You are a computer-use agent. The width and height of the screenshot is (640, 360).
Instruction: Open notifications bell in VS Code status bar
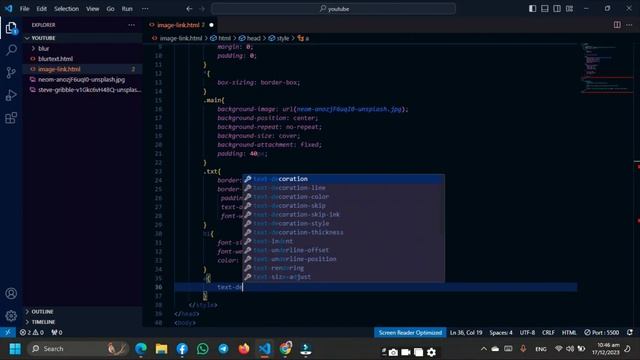[x=630, y=332]
